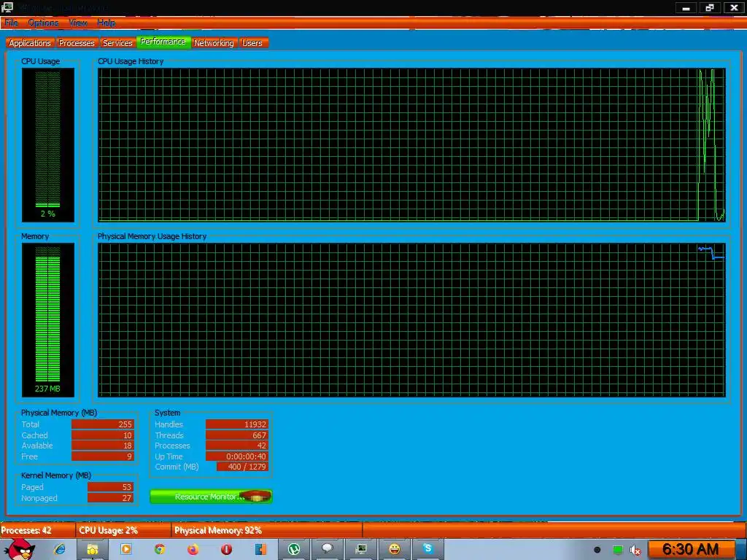Screen dimensions: 747x560
Task: Open the 6:30 AM clock
Action: coord(690,550)
